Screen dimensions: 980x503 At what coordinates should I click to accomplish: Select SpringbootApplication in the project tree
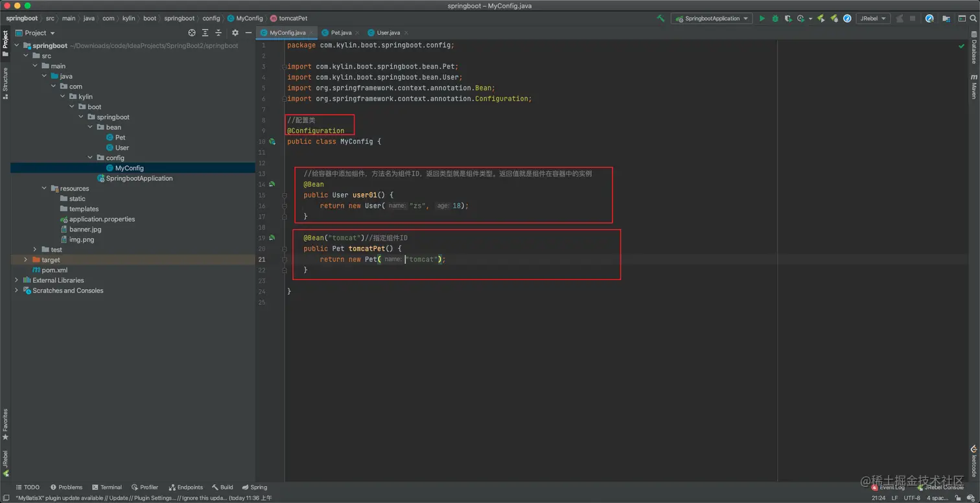[x=135, y=178]
